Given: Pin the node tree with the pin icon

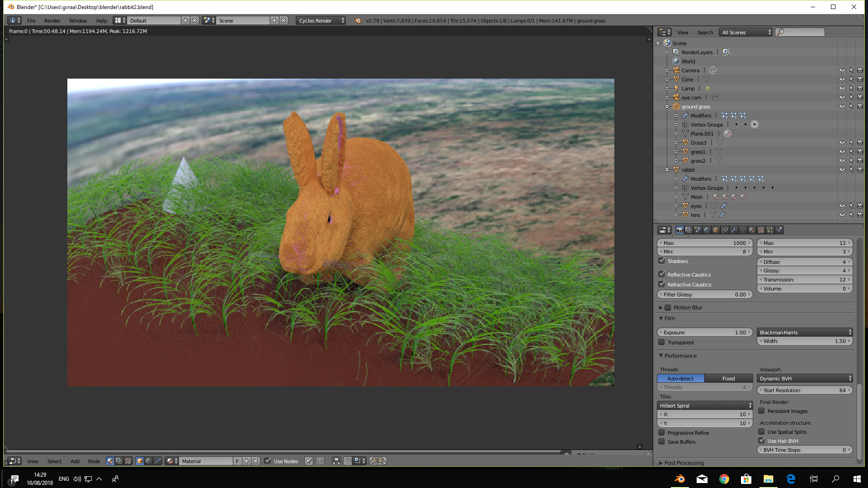Looking at the screenshot, I should [x=308, y=461].
